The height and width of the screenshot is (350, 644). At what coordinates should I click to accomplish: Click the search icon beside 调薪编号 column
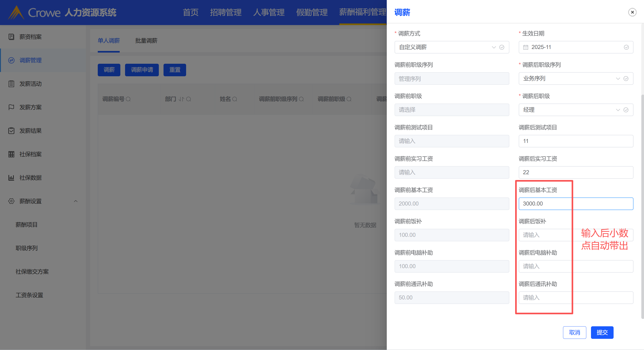tap(128, 99)
